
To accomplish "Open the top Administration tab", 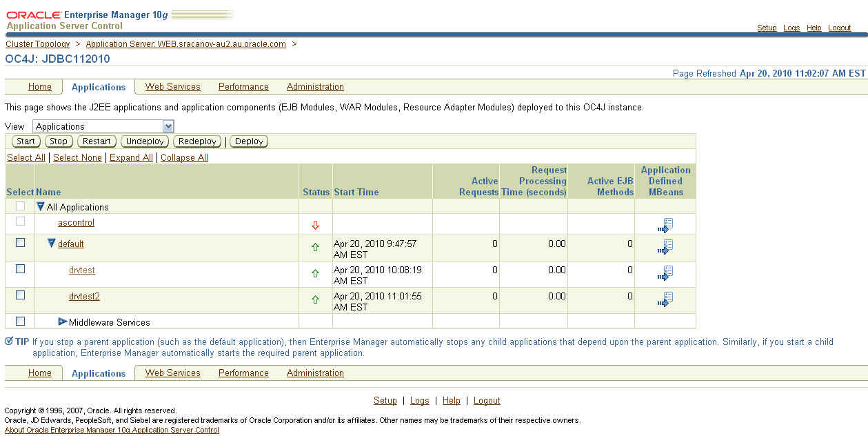I will [315, 86].
